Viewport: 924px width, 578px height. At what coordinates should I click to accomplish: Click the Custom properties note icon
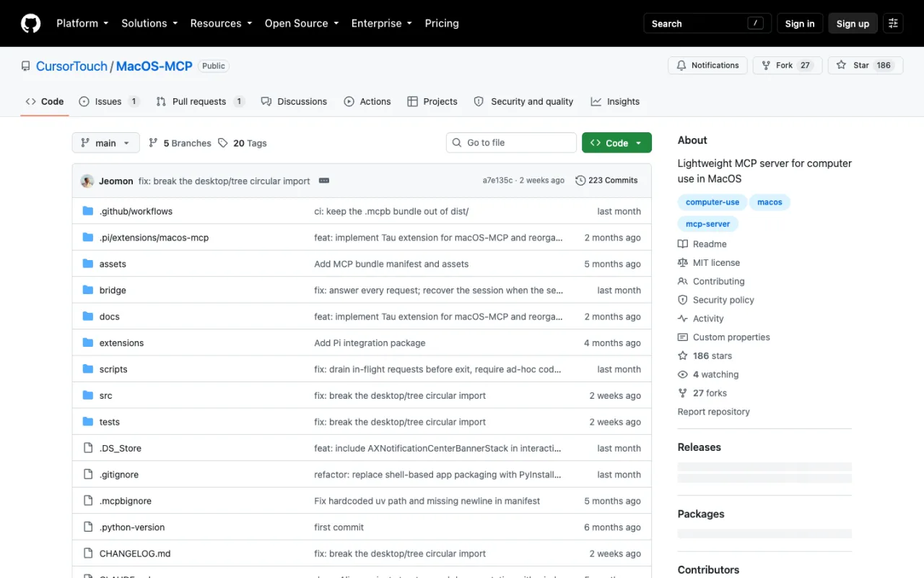683,337
